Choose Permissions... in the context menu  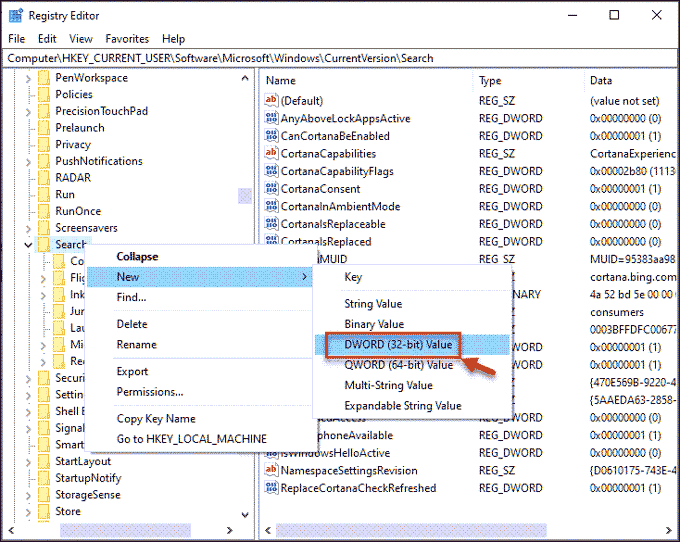pos(199,392)
